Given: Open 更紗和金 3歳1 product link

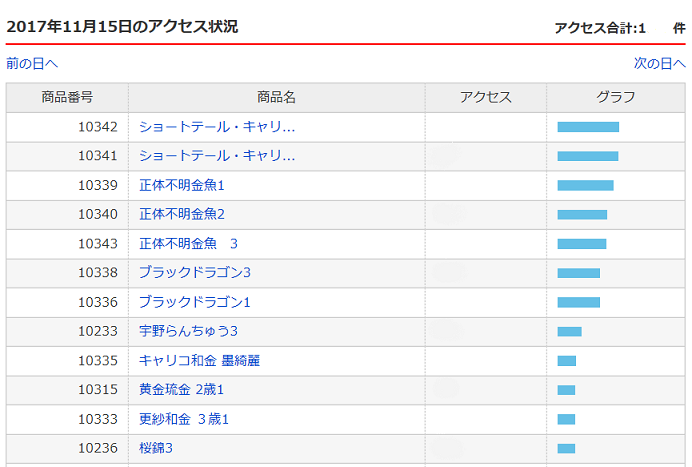Looking at the screenshot, I should [184, 419].
